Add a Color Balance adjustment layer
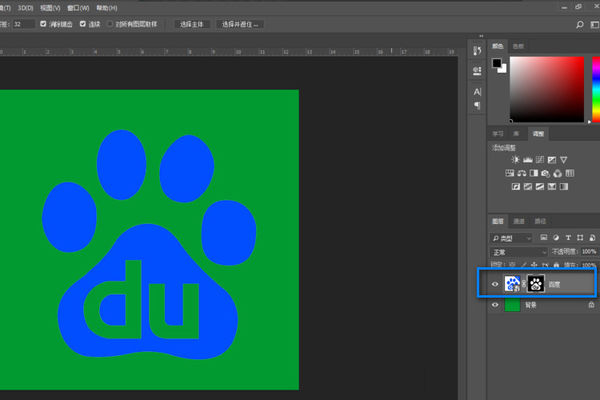This screenshot has height=400, width=600. click(522, 173)
